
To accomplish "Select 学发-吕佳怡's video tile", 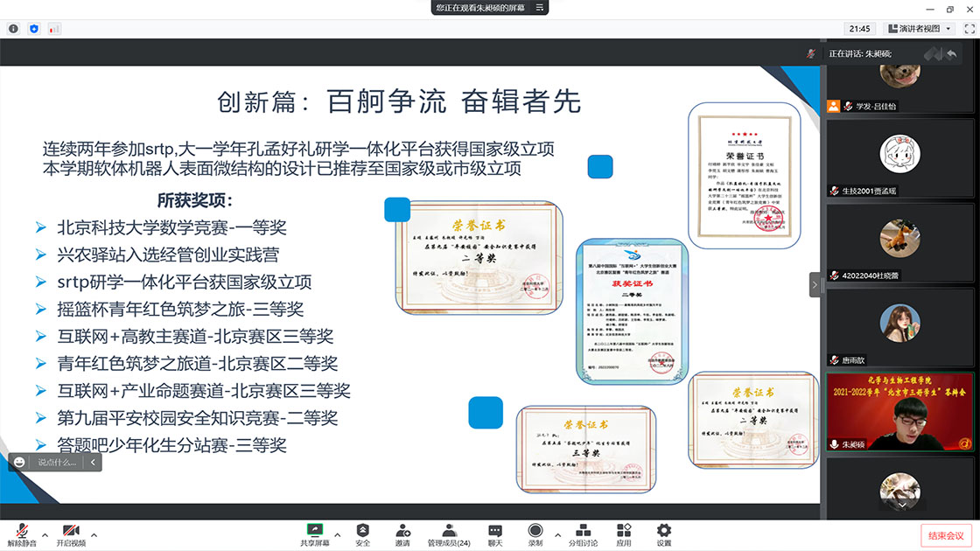I will coord(899,88).
